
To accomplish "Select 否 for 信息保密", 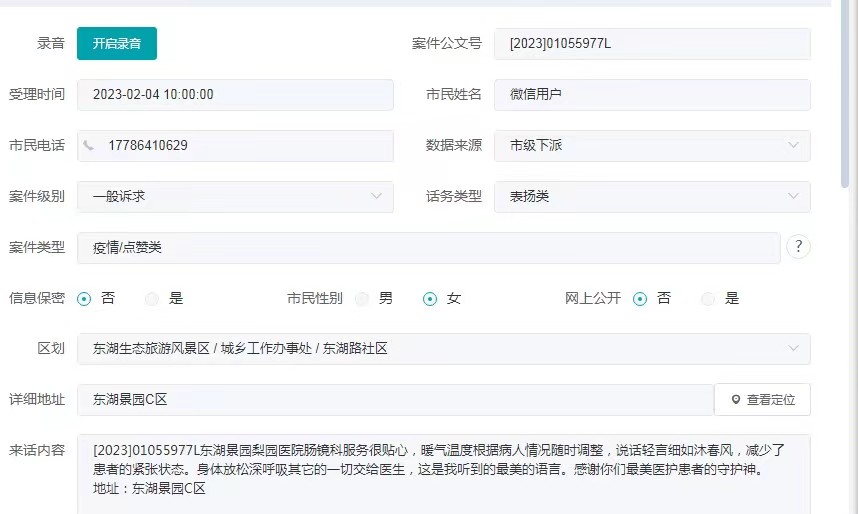I will click(84, 299).
